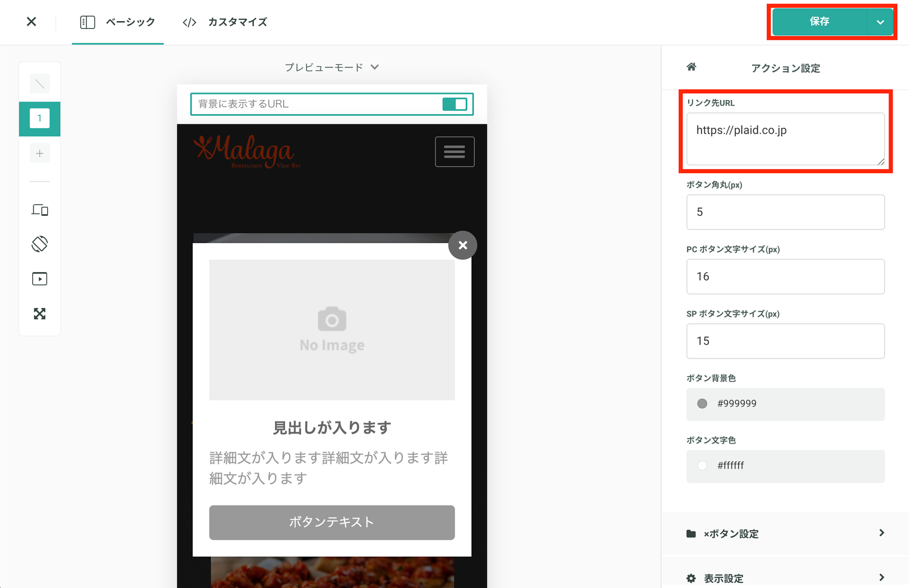The image size is (909, 588).
Task: Switch to the ベーシック tab
Action: click(118, 22)
